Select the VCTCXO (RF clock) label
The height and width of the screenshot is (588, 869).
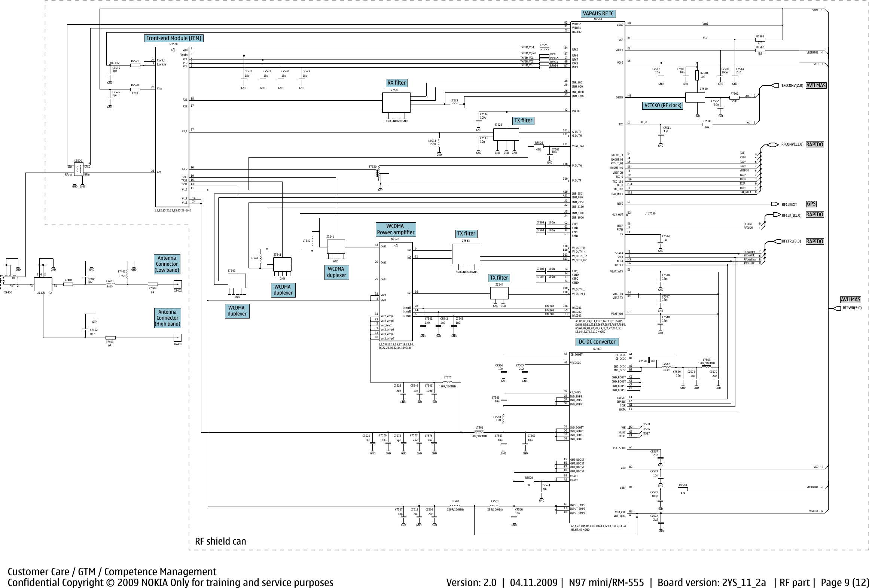pyautogui.click(x=662, y=106)
